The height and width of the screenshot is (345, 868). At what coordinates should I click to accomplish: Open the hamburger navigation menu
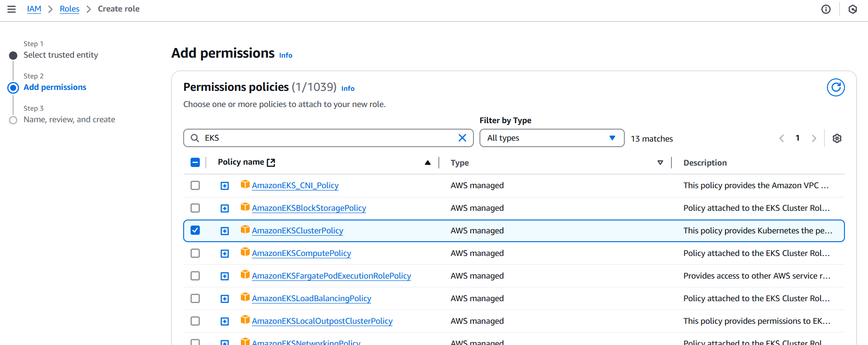(x=12, y=9)
